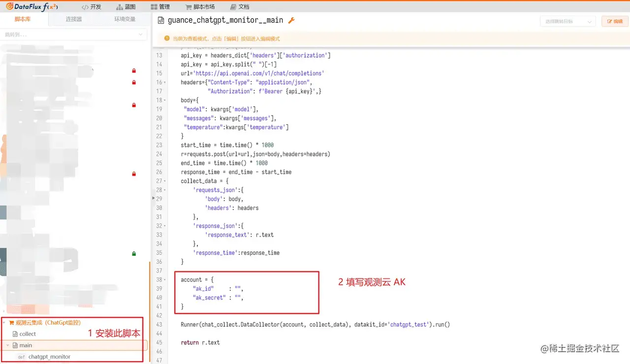630x364 pixels.
Task: Fold collect_data block at line 27
Action: [164, 181]
